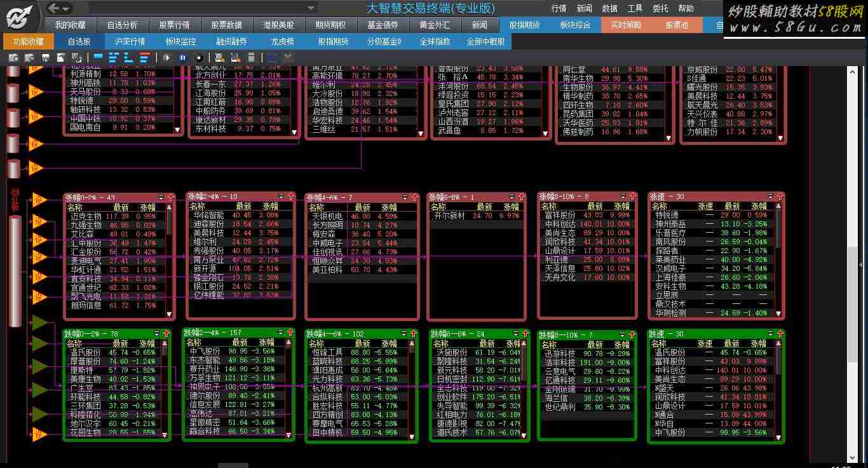Click orange triangle node beside 涨幅0-2% - 43 header
Viewport: 868px width, 468px height.
click(40, 200)
